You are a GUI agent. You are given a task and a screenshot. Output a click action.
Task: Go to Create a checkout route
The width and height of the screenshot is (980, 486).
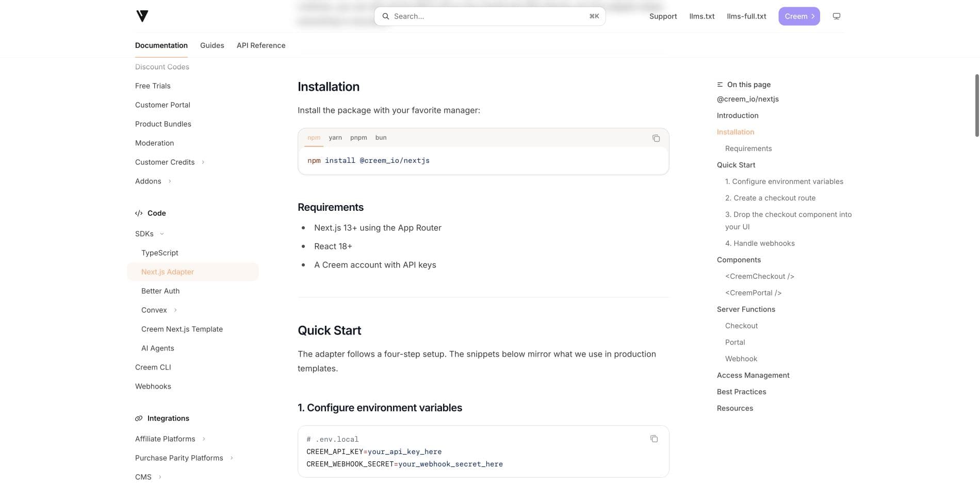click(x=771, y=198)
